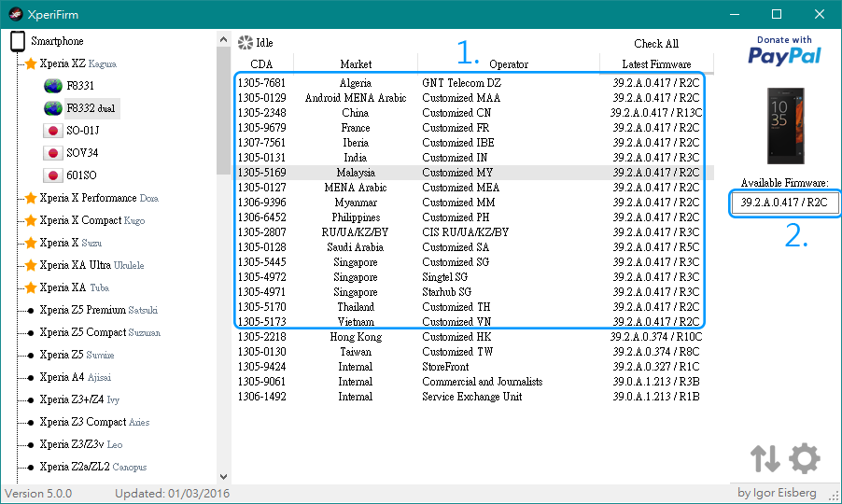Select Xperia A4 Ajisai
This screenshot has width=842, height=504.
click(x=76, y=377)
